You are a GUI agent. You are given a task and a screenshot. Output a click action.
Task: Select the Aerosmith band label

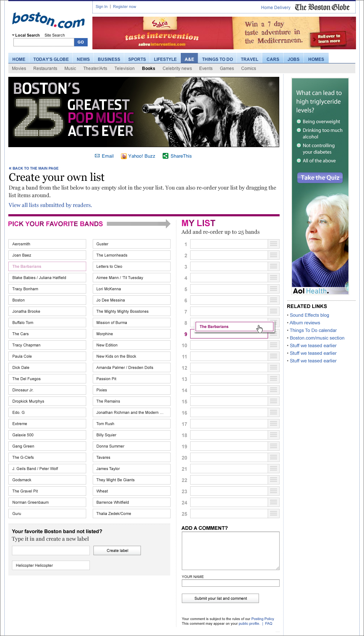(x=47, y=244)
